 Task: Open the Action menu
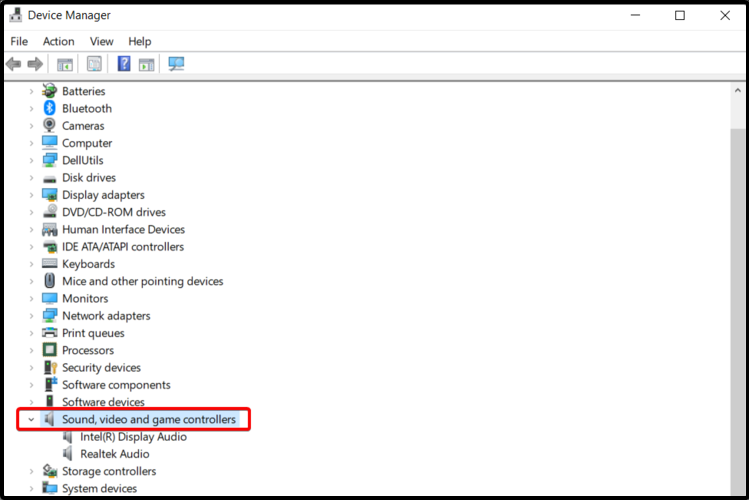click(x=58, y=42)
